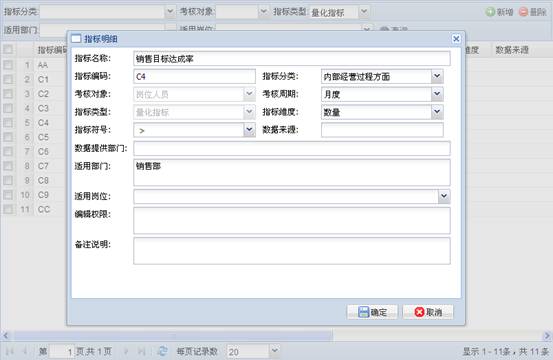The image size is (553, 360).
Task: Check the checkbox for row C5
Action: [x=8, y=137]
